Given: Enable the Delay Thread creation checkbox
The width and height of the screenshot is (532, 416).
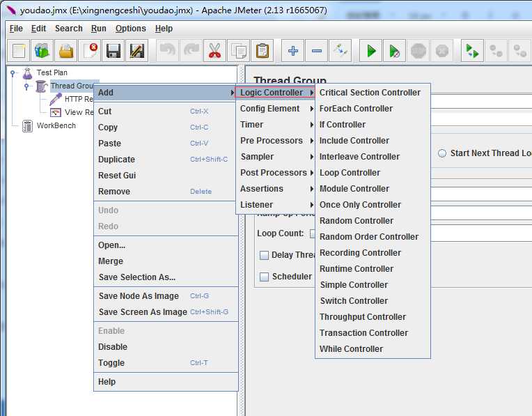Looking at the screenshot, I should [264, 255].
